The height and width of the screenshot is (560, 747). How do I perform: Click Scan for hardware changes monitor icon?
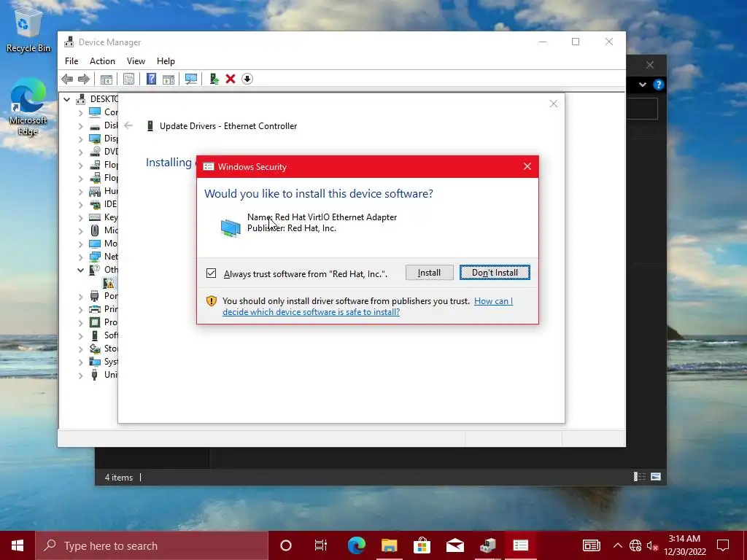point(191,79)
